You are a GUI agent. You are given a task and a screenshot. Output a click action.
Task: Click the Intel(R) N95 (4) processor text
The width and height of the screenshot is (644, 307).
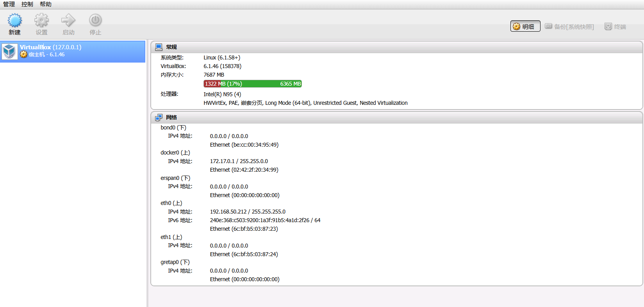pos(222,94)
